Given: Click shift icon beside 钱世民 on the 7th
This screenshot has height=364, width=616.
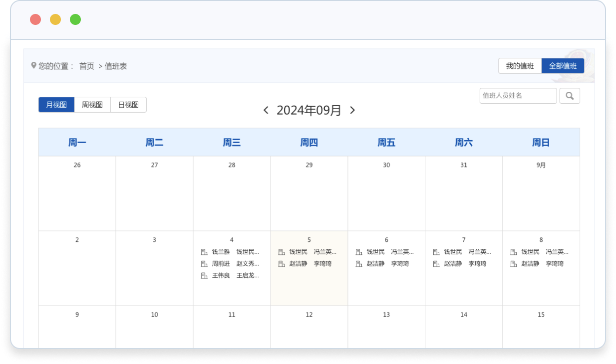Looking at the screenshot, I should (x=436, y=252).
